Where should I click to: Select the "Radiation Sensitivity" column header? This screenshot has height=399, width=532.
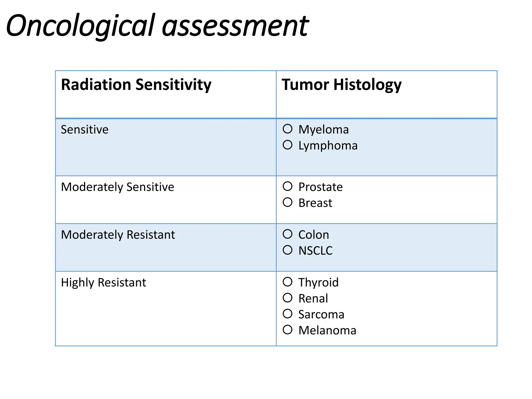[x=136, y=85]
